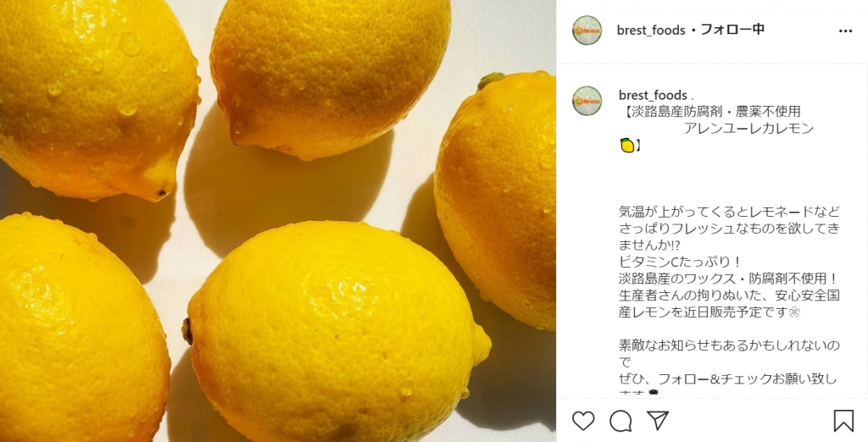Open the brest_foods avatar in the post header
The height and width of the screenshot is (442, 868).
pyautogui.click(x=587, y=30)
